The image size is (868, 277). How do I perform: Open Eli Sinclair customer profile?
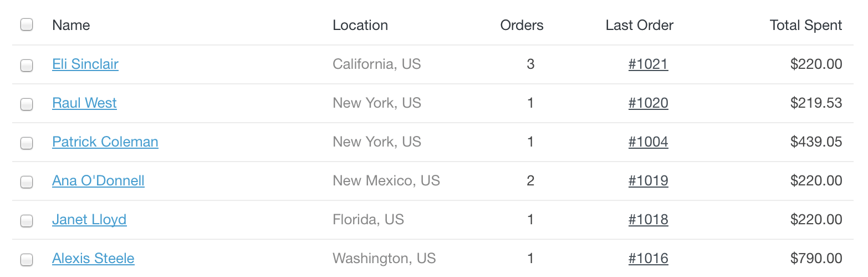[85, 64]
